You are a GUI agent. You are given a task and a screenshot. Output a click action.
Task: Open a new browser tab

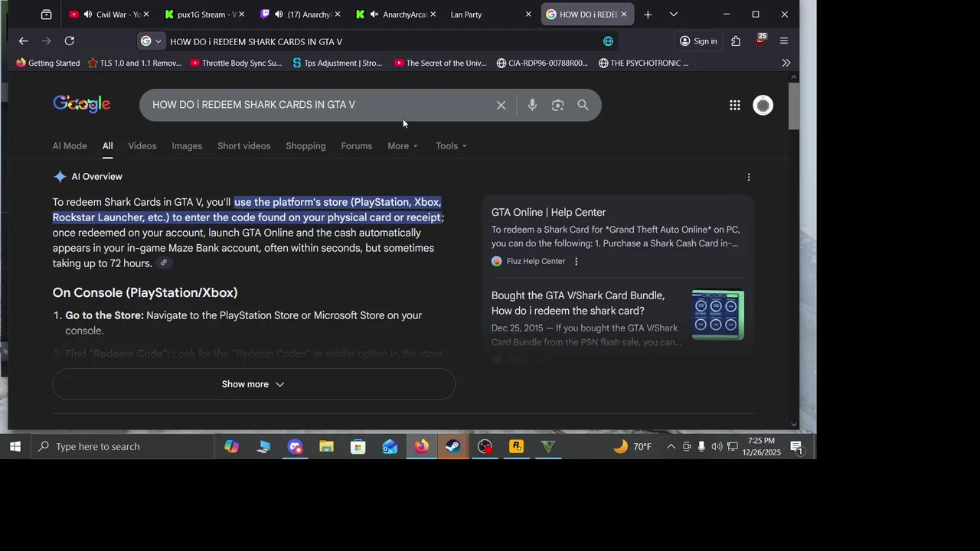click(x=648, y=15)
